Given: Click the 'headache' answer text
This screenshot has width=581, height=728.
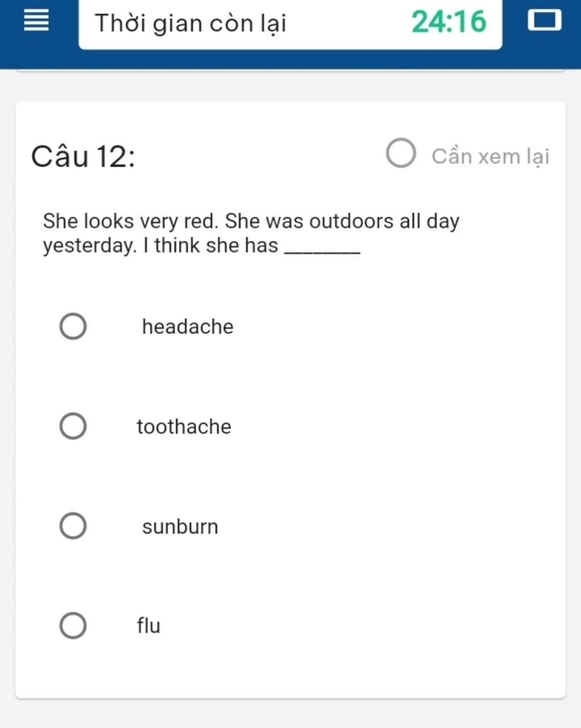Looking at the screenshot, I should point(188,327).
